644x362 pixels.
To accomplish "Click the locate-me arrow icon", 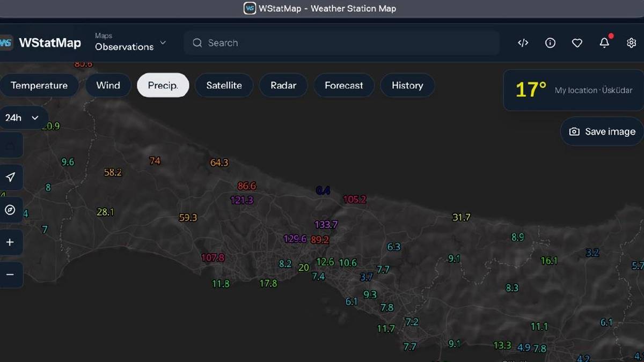I will click(x=10, y=177).
